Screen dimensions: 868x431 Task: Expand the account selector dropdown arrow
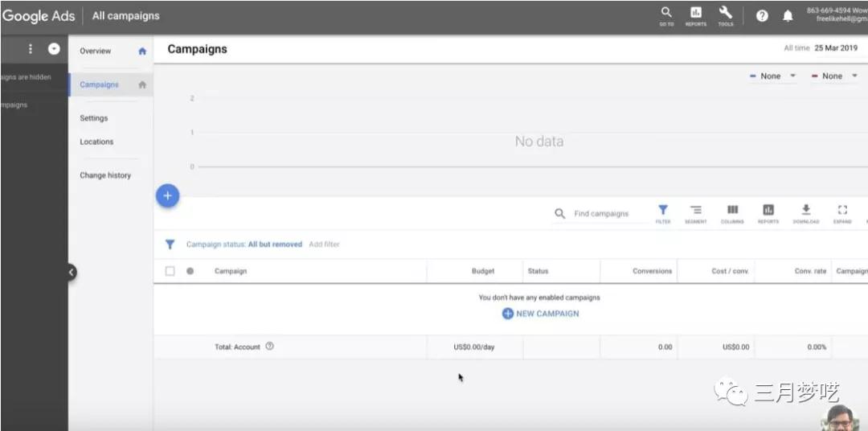[54, 49]
